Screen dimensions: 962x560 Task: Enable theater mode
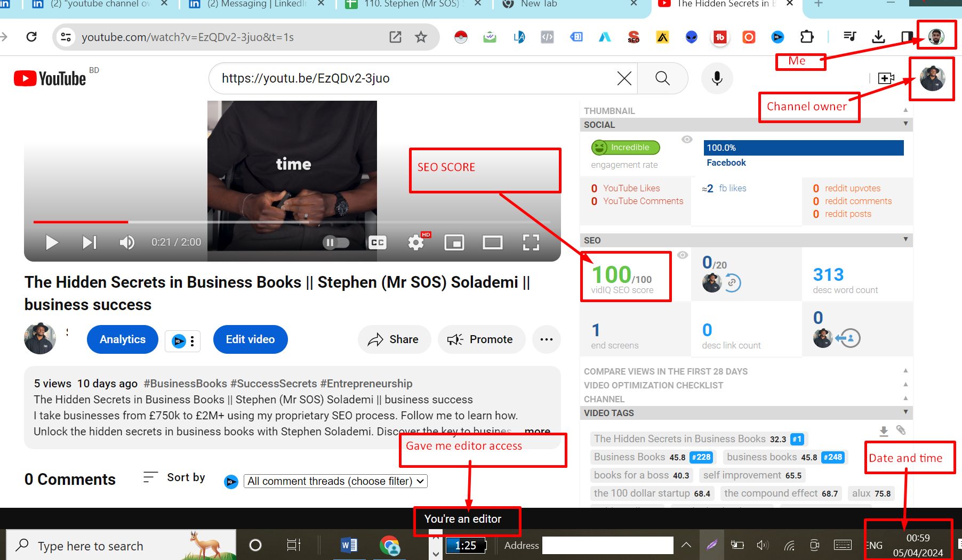click(492, 242)
